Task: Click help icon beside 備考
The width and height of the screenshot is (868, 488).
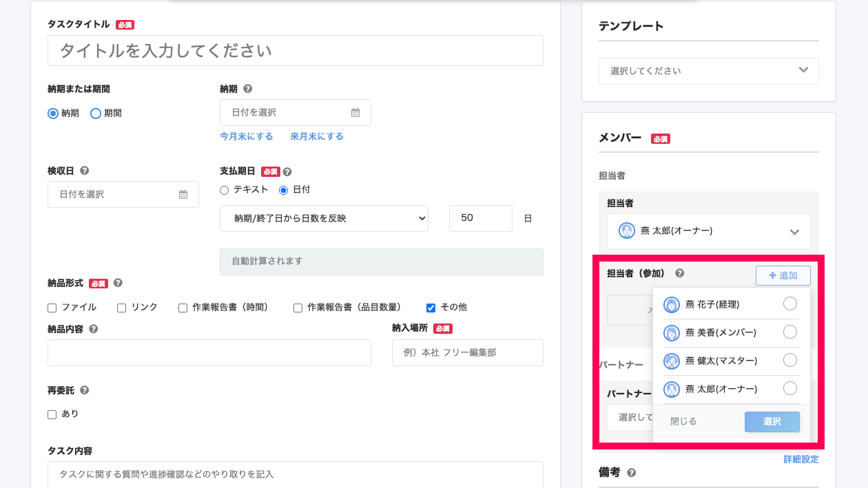Action: [631, 473]
